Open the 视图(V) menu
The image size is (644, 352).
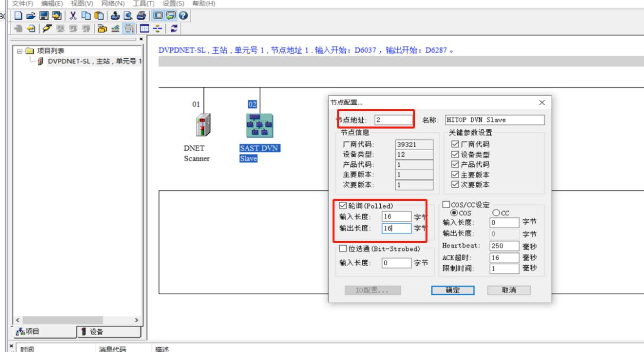click(x=83, y=4)
